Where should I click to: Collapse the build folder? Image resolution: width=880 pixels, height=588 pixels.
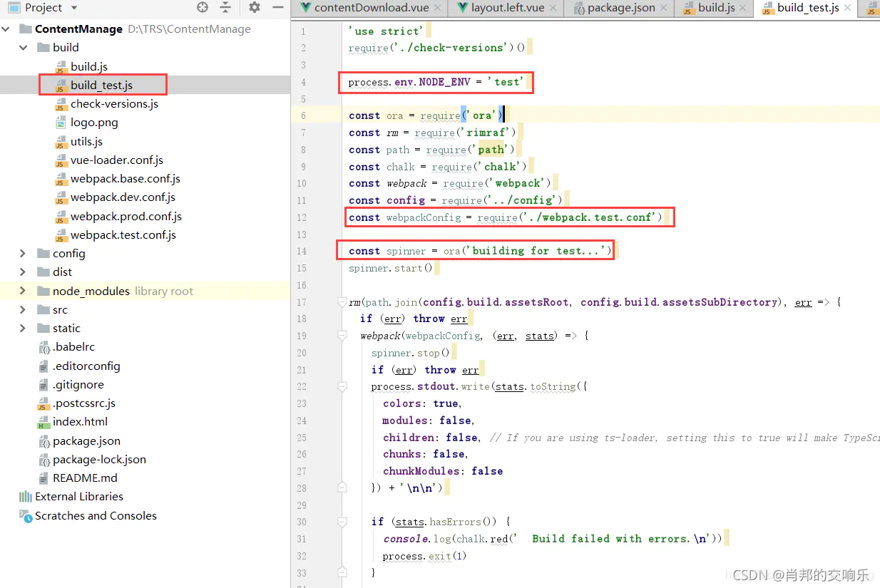(24, 48)
